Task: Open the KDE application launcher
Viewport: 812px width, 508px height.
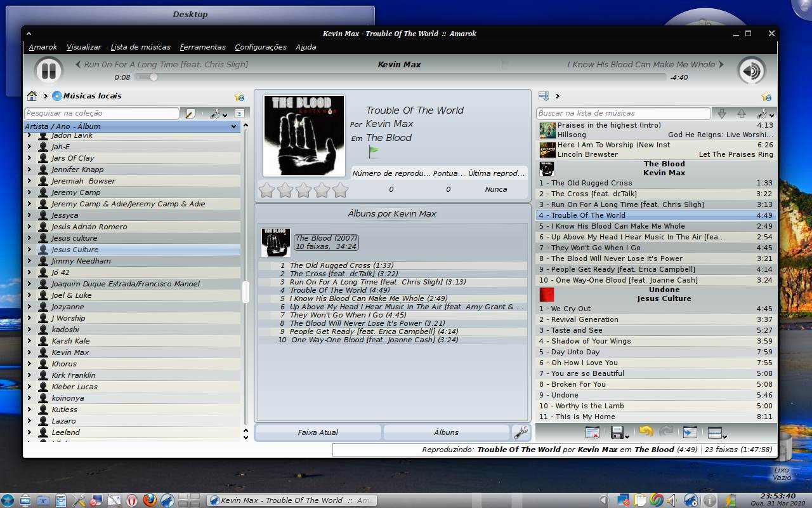Action: [x=8, y=500]
